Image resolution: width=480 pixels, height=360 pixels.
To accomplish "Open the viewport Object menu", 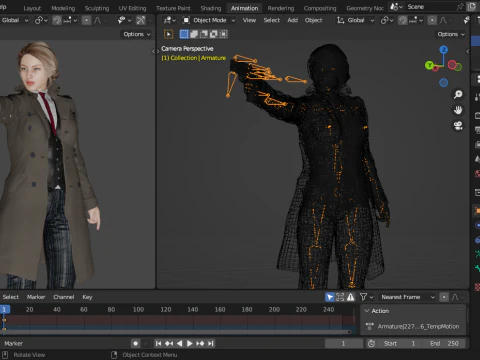I will point(313,21).
